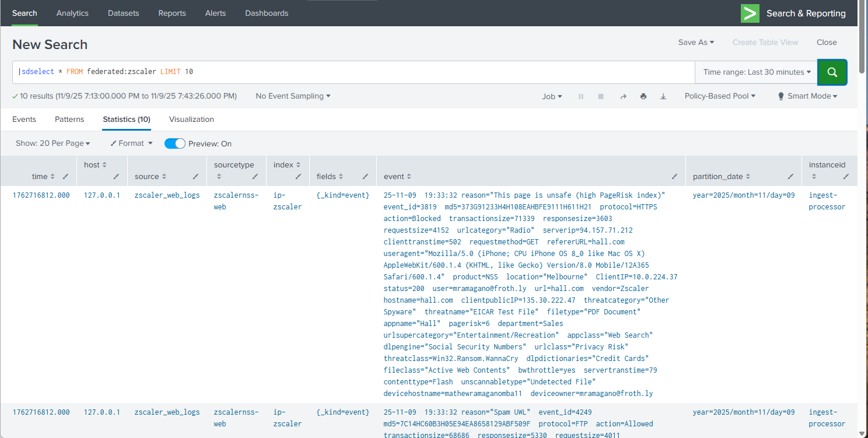Screen dimensions: 868x438
Task: Click the print results icon
Action: [x=643, y=97]
